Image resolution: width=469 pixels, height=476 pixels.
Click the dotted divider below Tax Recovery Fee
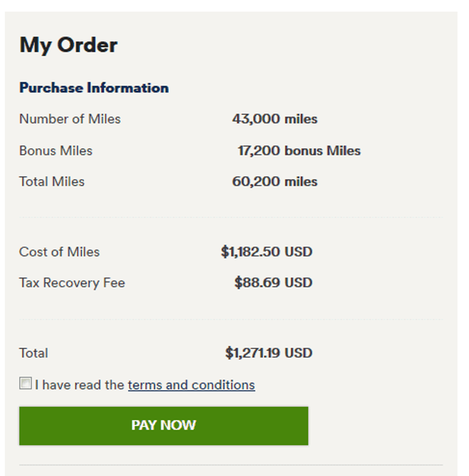click(231, 319)
